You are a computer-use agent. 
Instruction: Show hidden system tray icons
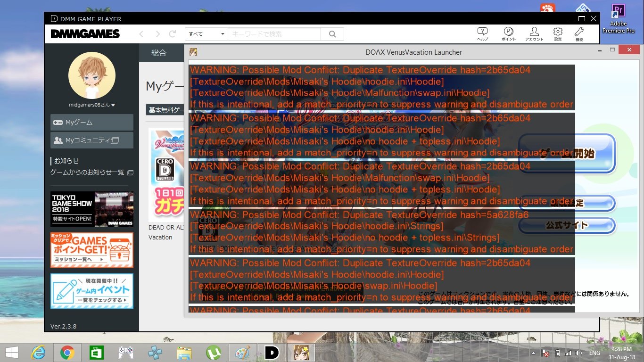[x=534, y=353]
